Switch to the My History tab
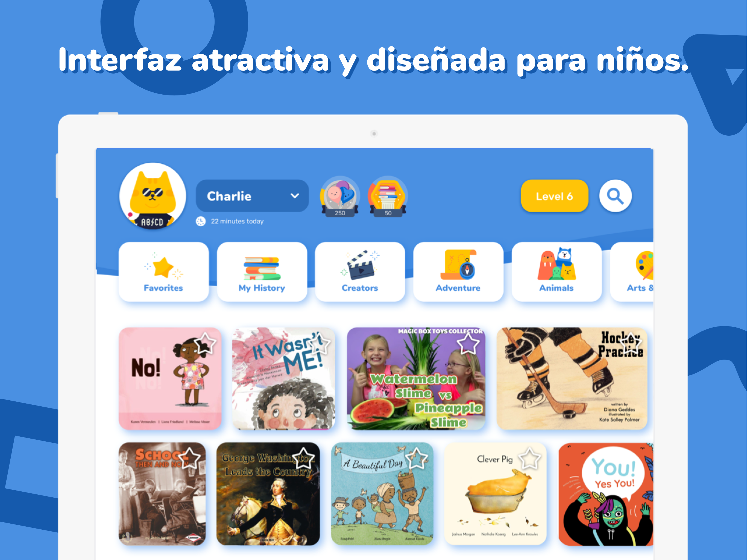The width and height of the screenshot is (747, 560). tap(262, 272)
